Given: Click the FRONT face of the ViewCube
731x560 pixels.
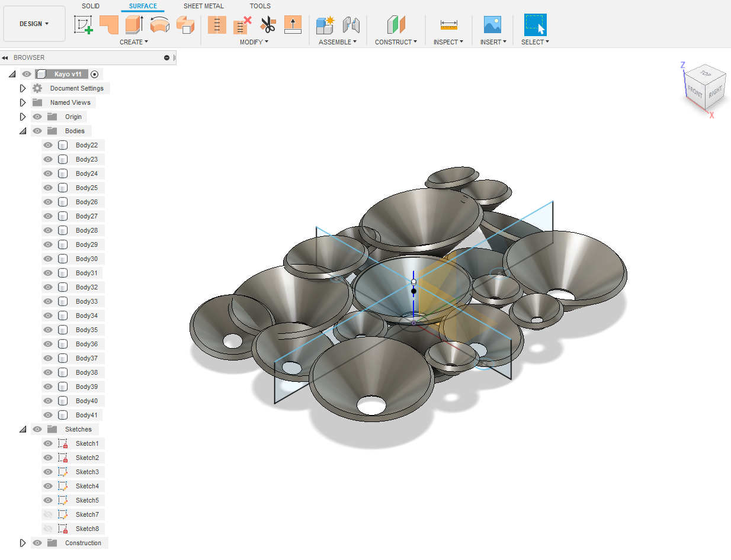Looking at the screenshot, I should [x=695, y=92].
